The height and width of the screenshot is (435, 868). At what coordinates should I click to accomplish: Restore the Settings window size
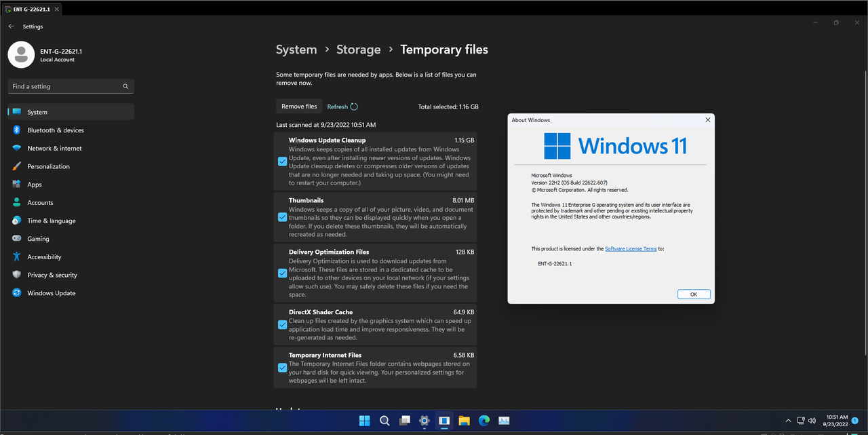836,22
